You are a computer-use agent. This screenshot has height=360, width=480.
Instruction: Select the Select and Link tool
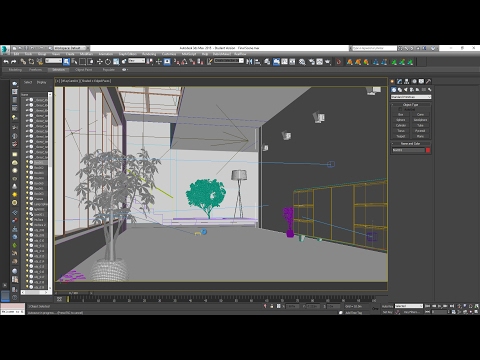tap(23, 62)
